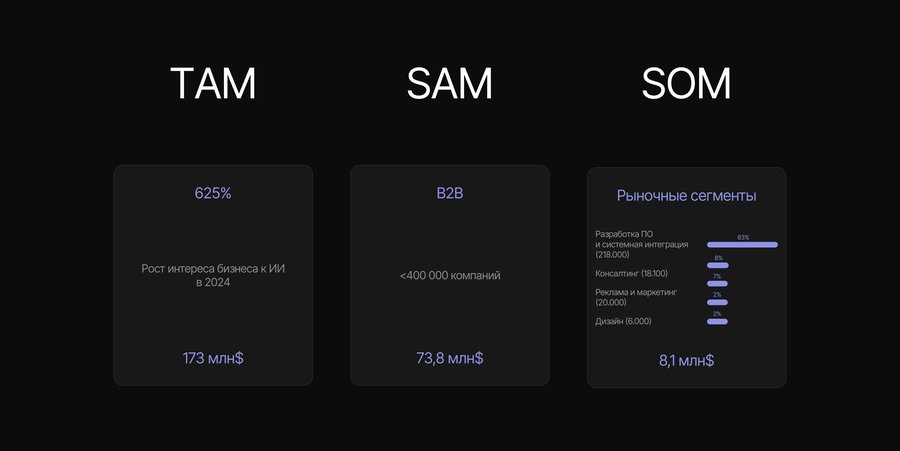Image resolution: width=900 pixels, height=451 pixels.
Task: Click the 8,1 млн$ value
Action: coord(686,360)
